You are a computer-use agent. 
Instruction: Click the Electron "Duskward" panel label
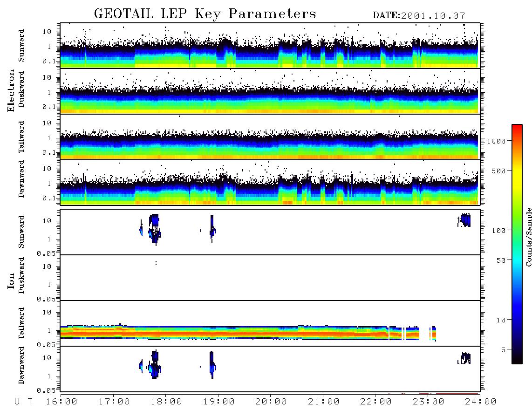coord(21,89)
